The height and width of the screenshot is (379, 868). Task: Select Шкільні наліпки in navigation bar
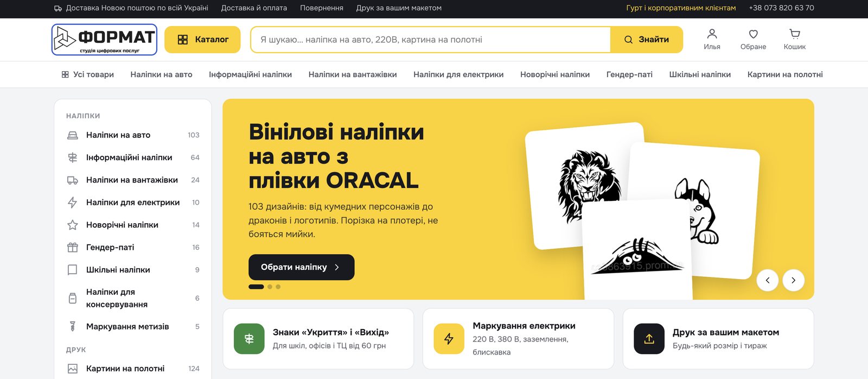pyautogui.click(x=700, y=74)
